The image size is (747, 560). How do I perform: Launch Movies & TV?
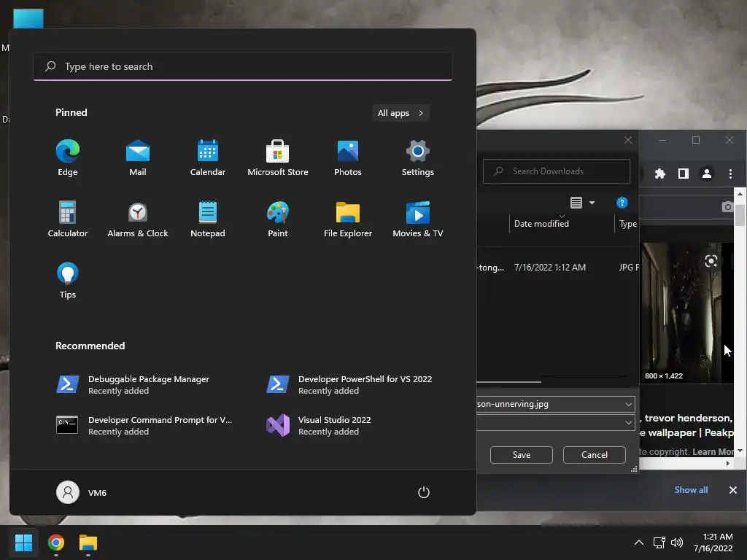pos(418,219)
